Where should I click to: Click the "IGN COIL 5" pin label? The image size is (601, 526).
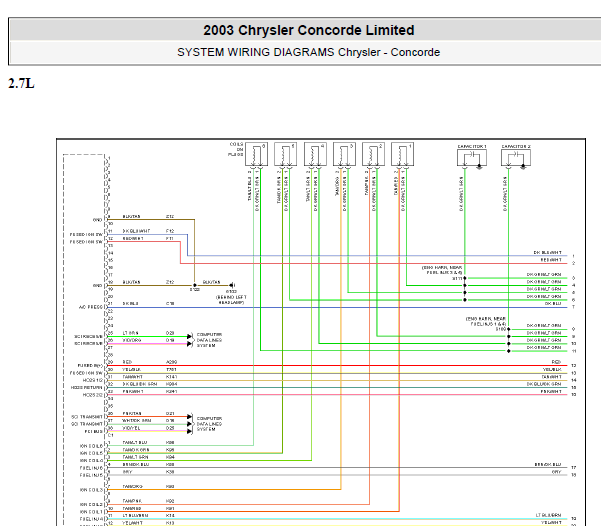click(92, 453)
